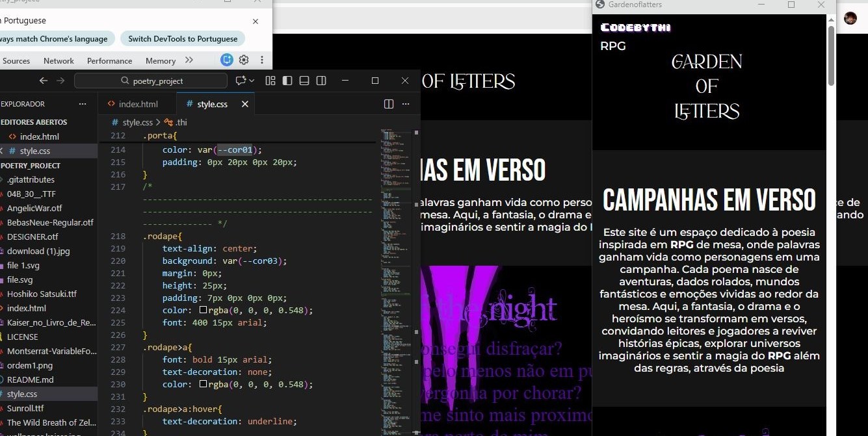868x436 pixels.
Task: Open the Network tab in DevTools
Action: click(x=59, y=60)
